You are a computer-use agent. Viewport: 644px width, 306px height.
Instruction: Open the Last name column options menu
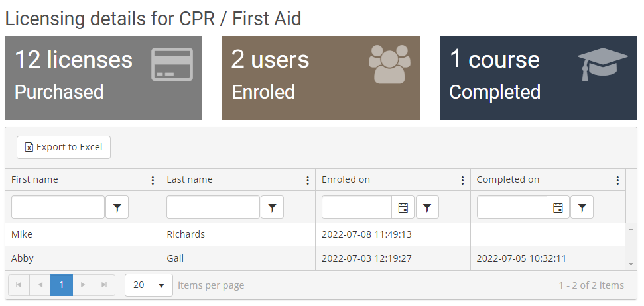pyautogui.click(x=307, y=180)
